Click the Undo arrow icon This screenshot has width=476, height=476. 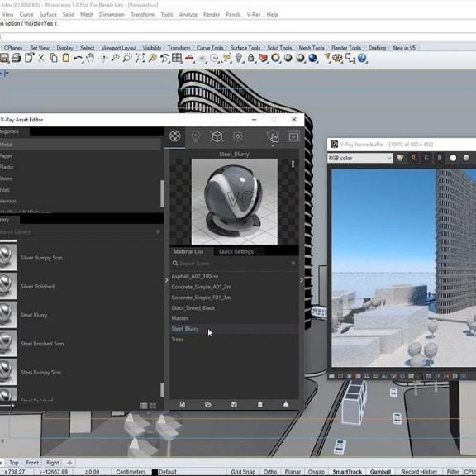click(x=78, y=58)
